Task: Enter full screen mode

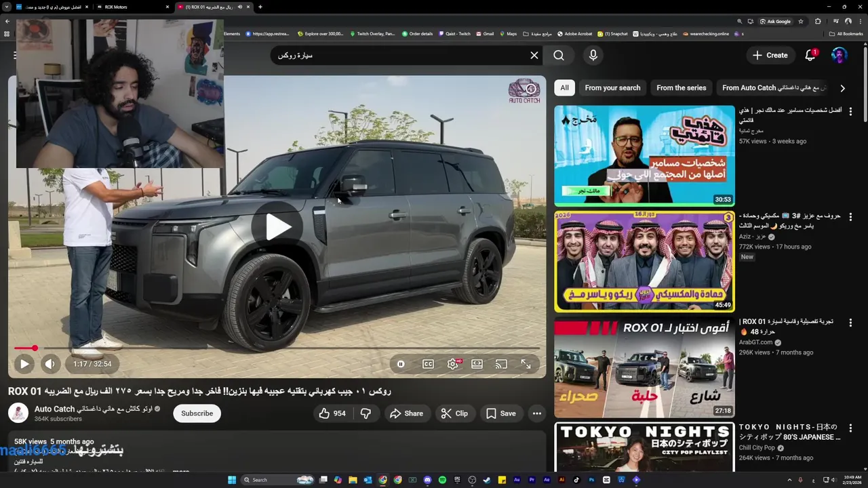Action: tap(526, 364)
